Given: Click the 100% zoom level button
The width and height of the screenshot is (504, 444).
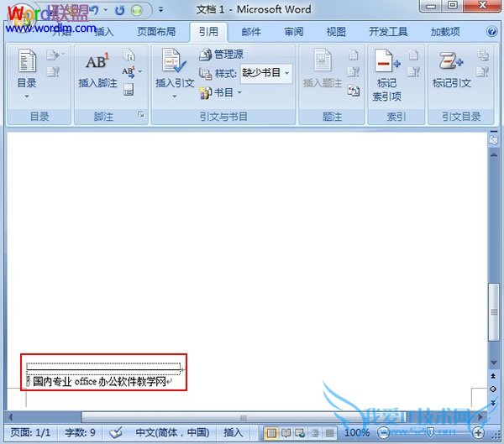Looking at the screenshot, I should click(x=357, y=432).
